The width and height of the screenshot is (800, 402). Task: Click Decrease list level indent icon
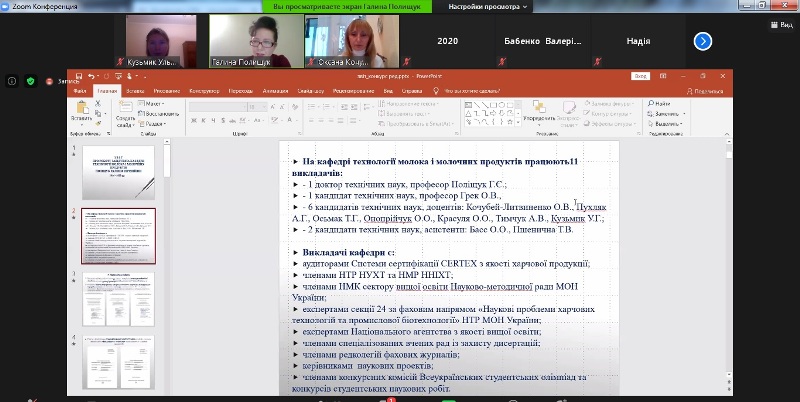click(344, 107)
